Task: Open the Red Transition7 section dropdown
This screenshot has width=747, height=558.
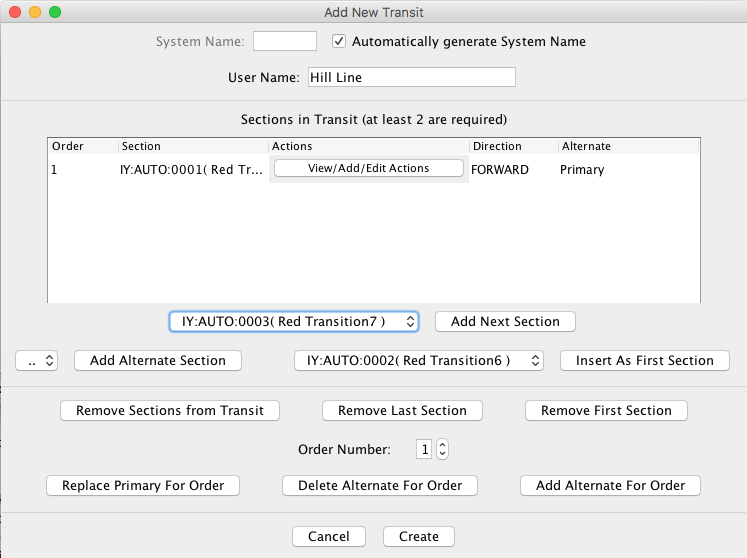Action: point(294,322)
